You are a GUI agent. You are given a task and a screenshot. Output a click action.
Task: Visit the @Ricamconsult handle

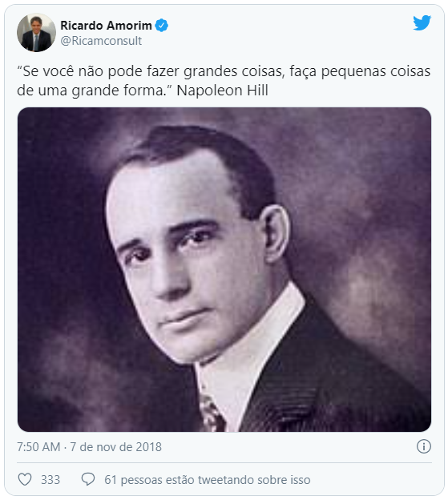[x=101, y=41]
